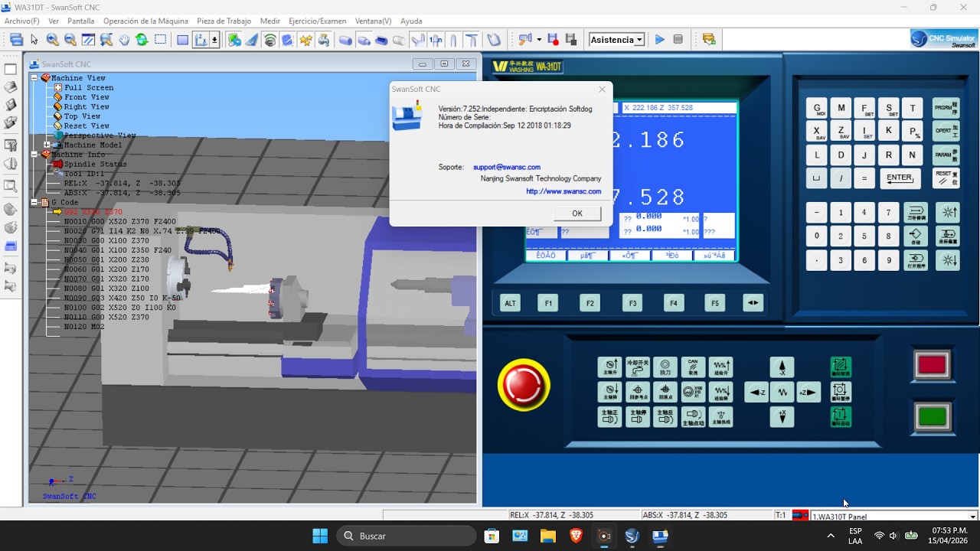Open the Archivo(F) menu

coord(22,21)
